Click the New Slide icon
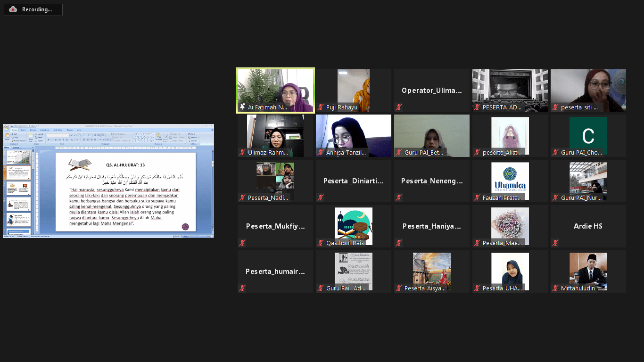Viewport: 644px width, 362px height. [31, 136]
